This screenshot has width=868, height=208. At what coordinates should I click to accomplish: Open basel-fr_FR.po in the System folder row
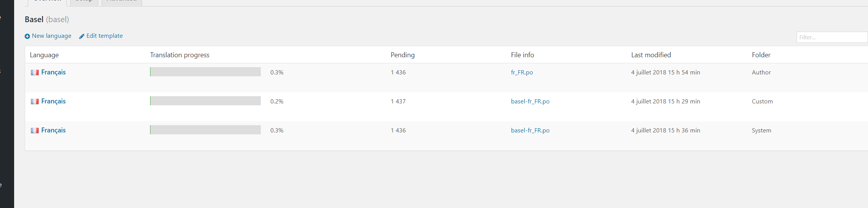click(530, 130)
